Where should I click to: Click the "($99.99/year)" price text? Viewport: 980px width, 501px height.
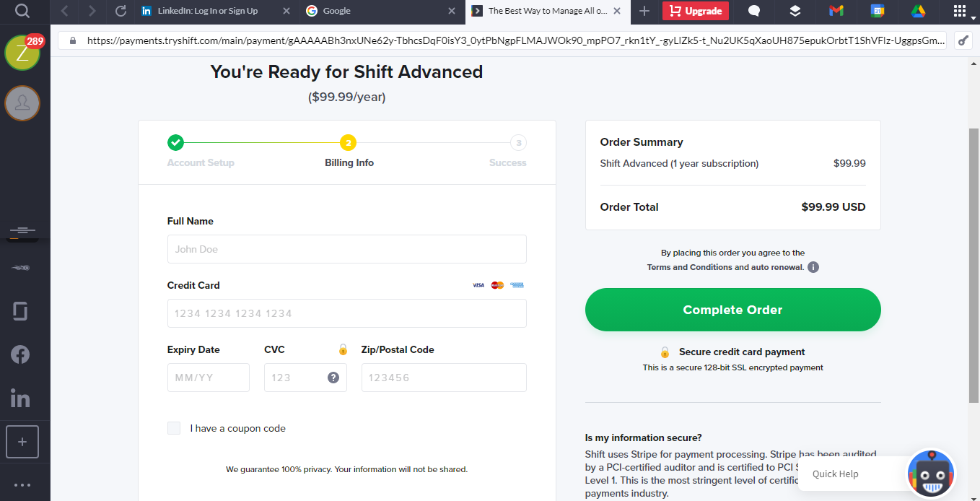tap(346, 97)
